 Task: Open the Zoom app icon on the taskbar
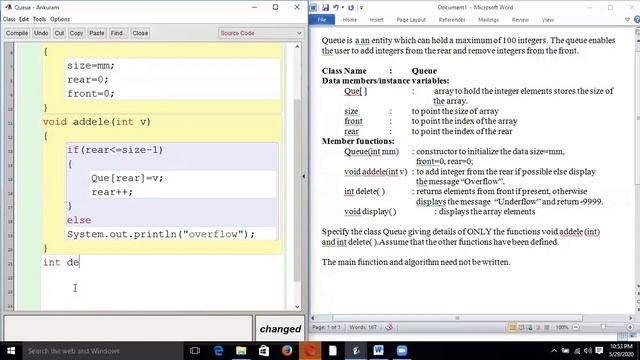click(x=402, y=351)
